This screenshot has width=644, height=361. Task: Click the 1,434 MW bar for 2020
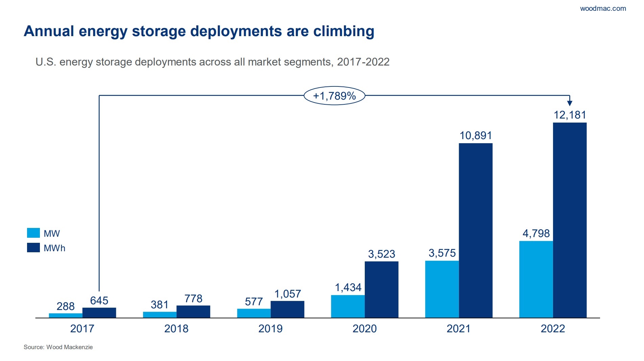click(348, 306)
